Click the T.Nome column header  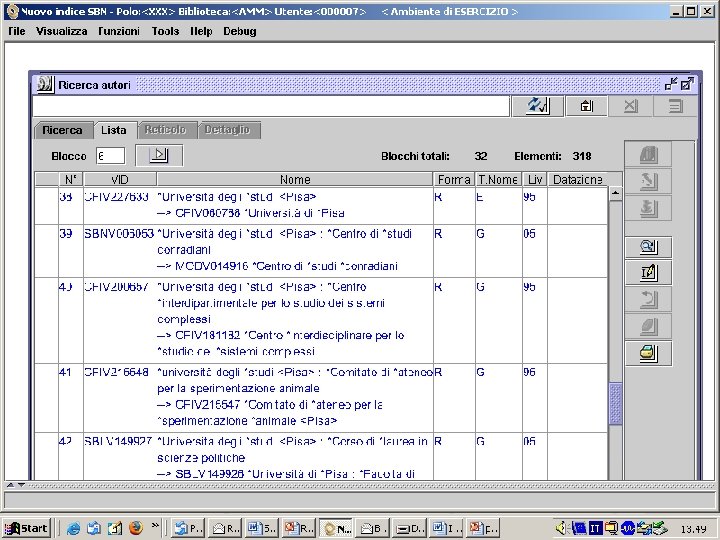498,180
